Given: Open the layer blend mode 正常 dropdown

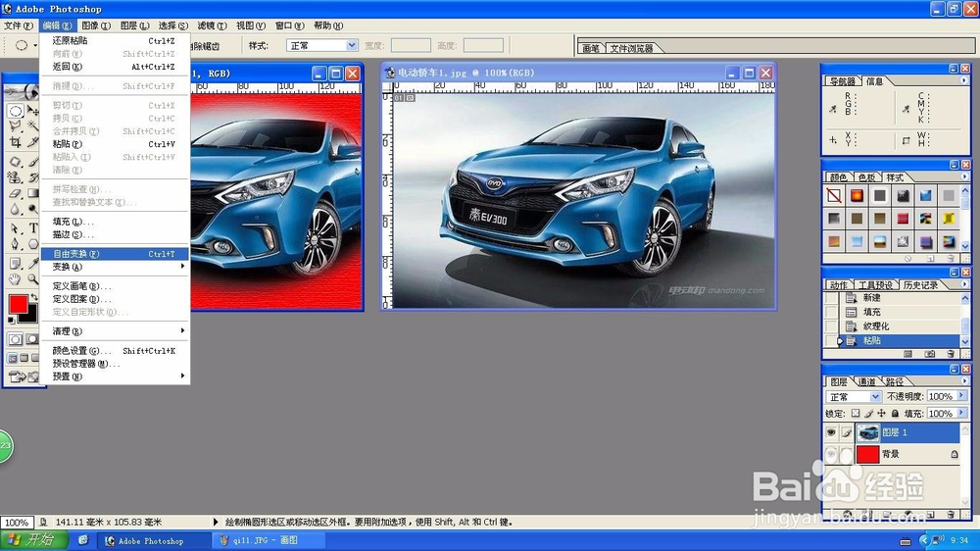Looking at the screenshot, I should point(875,396).
